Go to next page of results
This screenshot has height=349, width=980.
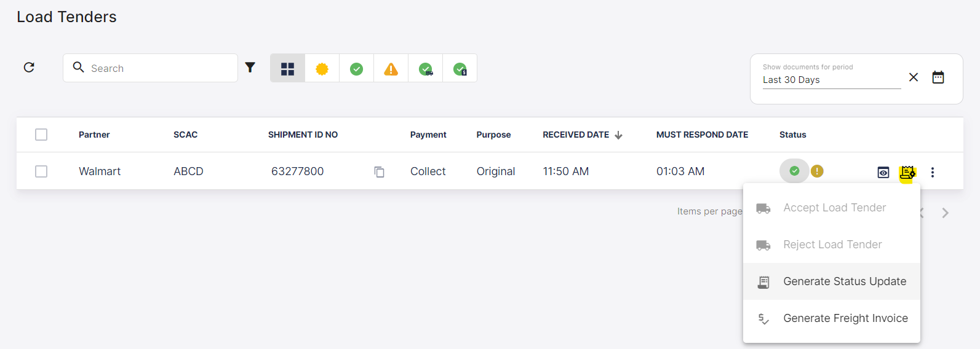[946, 213]
